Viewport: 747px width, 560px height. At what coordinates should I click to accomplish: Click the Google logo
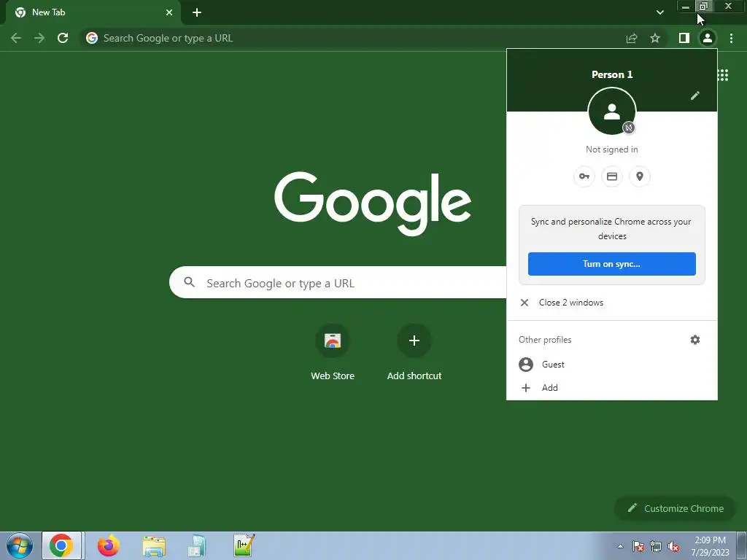[x=373, y=203]
